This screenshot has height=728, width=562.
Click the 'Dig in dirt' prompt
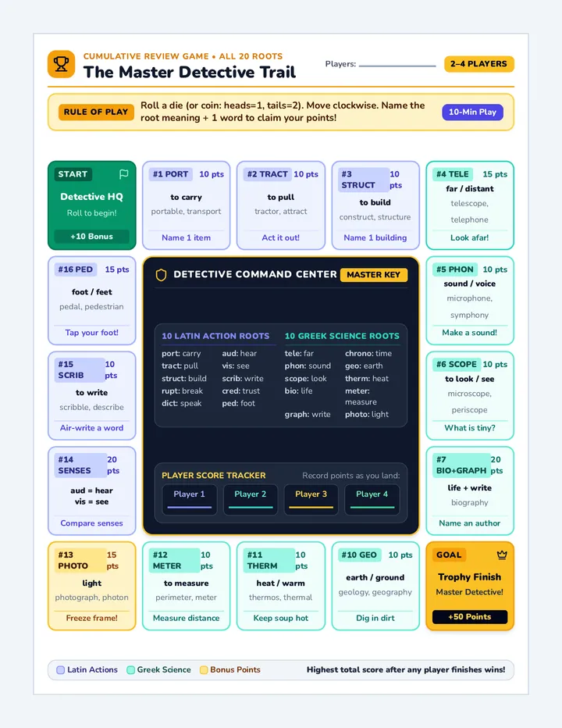375,618
